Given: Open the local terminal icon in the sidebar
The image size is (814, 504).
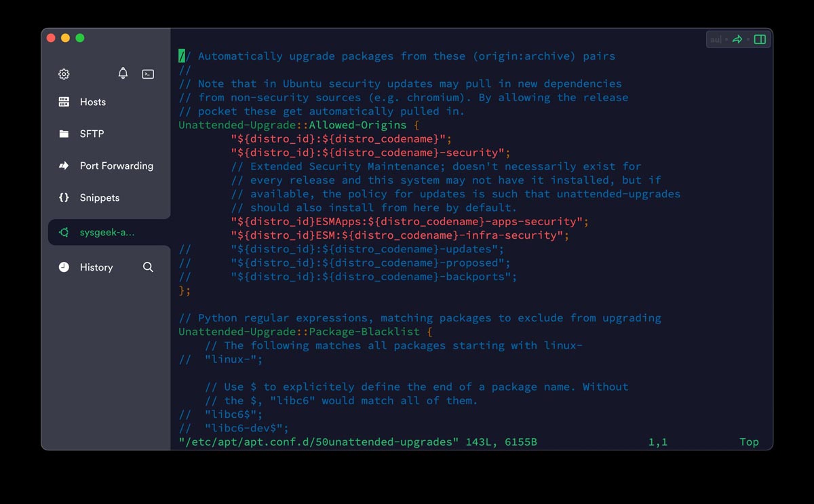Looking at the screenshot, I should coord(148,74).
